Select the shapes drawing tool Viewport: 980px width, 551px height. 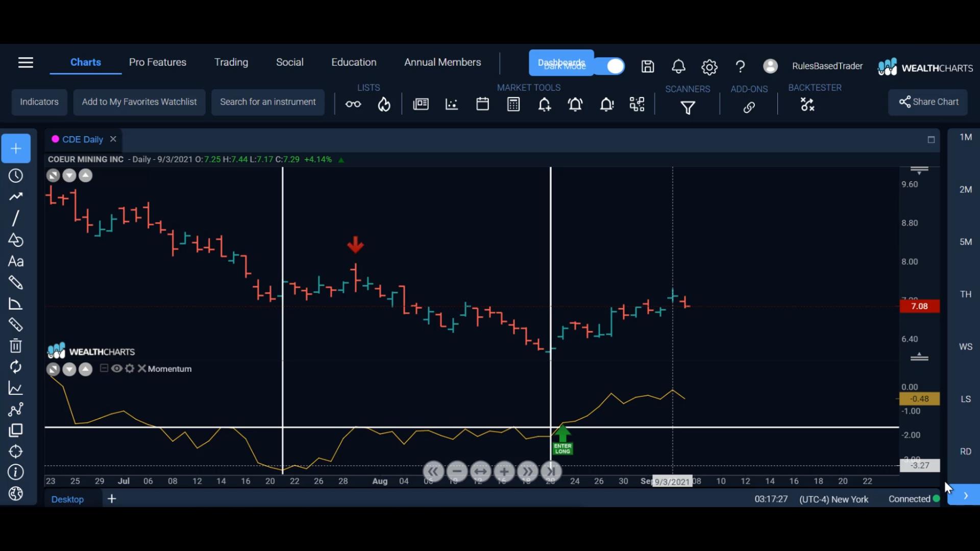(x=16, y=240)
